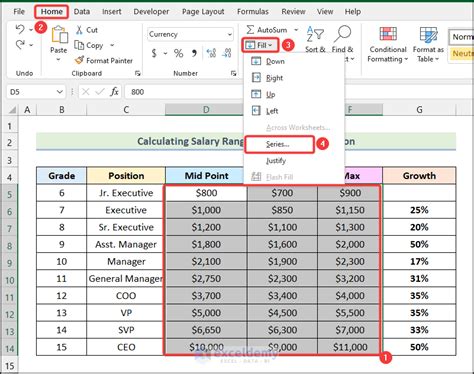Expand the Paste options arrow
Screen dimensions: 474x374
pyautogui.click(x=58, y=60)
